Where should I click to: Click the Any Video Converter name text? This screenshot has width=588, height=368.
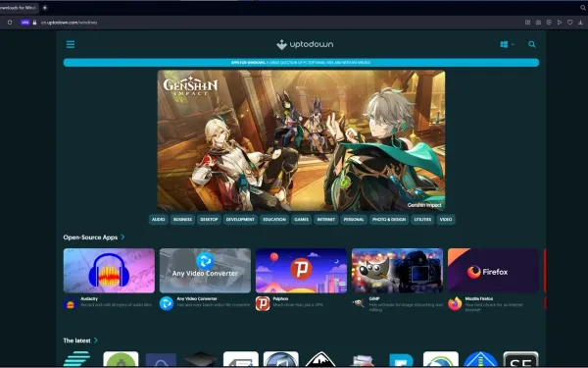(197, 299)
